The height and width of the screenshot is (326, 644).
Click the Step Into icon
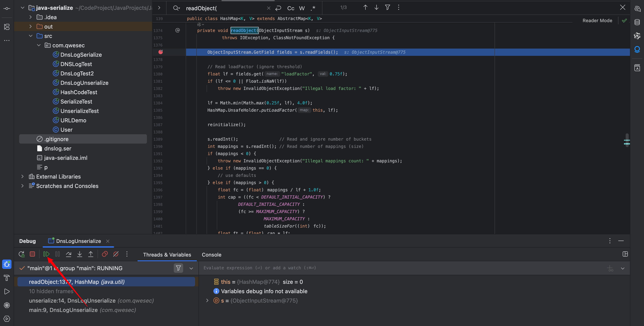pyautogui.click(x=79, y=254)
